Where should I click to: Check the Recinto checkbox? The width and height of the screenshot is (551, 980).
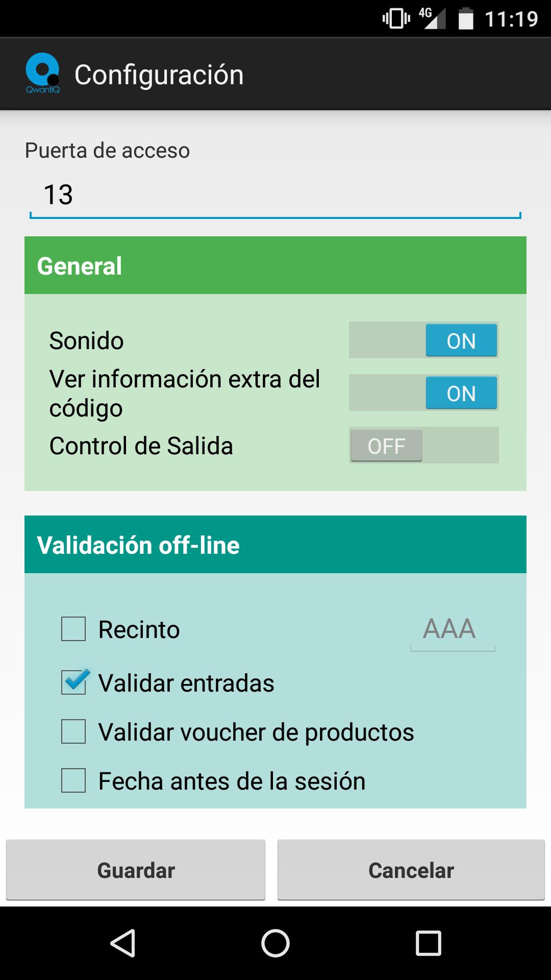73,629
